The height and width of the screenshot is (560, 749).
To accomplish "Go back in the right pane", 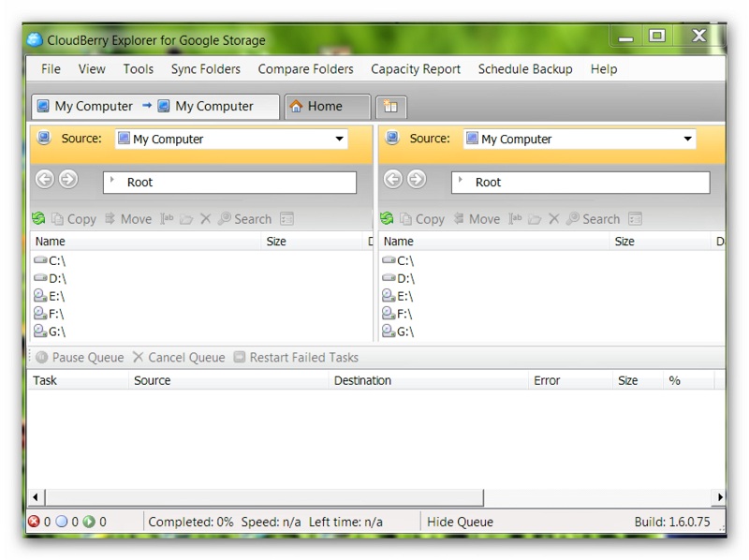I will 393,180.
